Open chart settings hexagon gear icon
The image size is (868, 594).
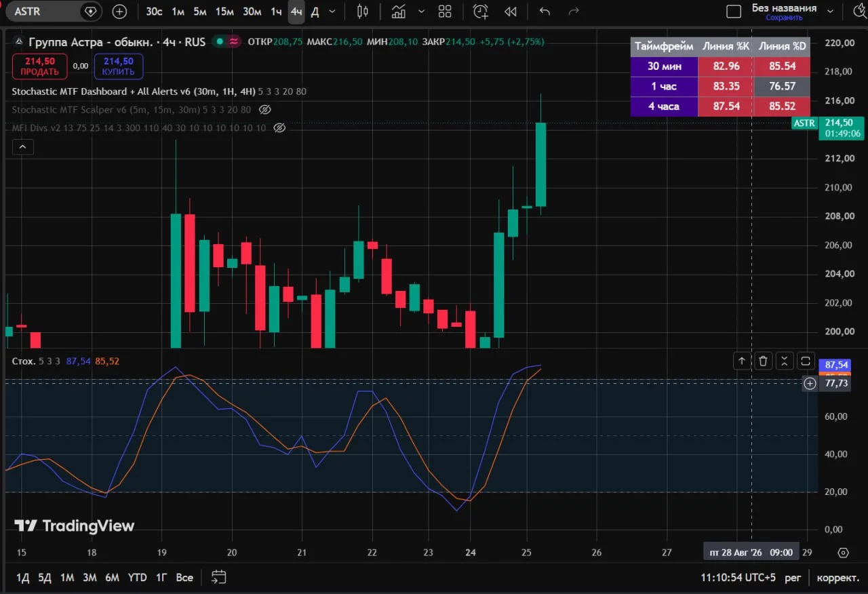click(x=843, y=552)
